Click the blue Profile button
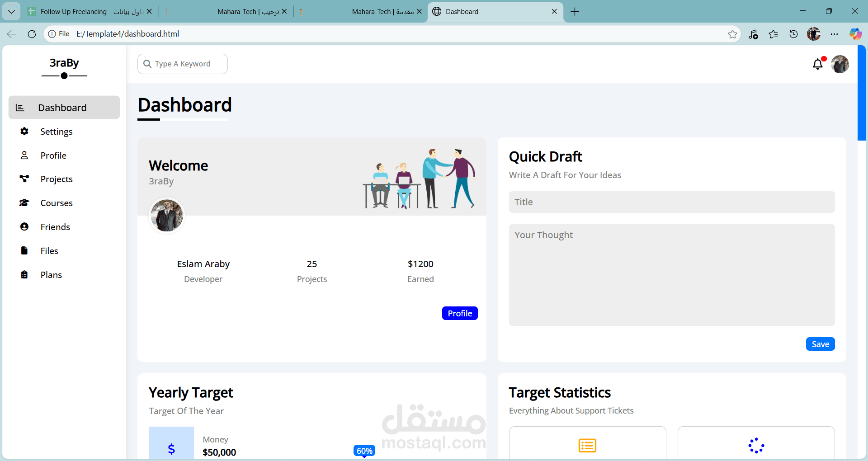The image size is (868, 461). [x=460, y=313]
